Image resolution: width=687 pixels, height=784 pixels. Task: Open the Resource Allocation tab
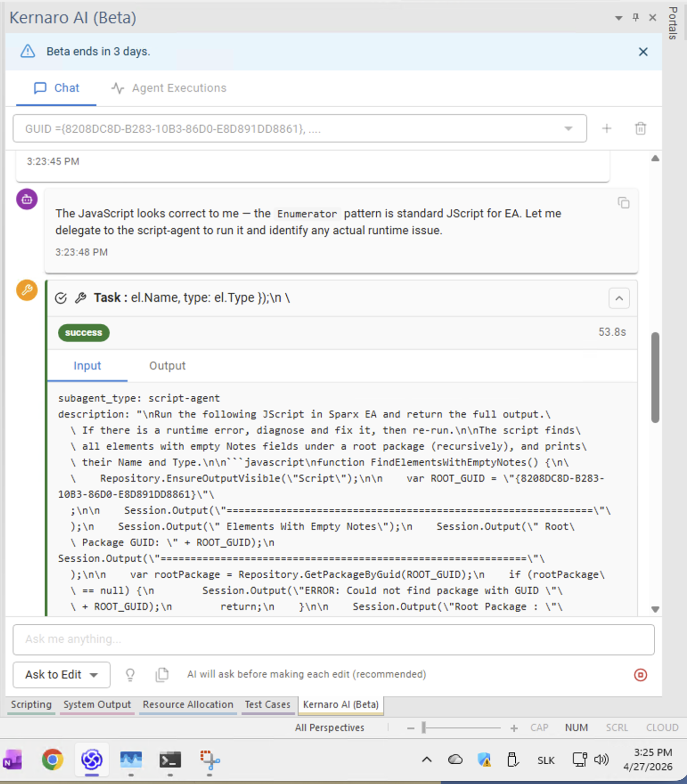pos(188,705)
